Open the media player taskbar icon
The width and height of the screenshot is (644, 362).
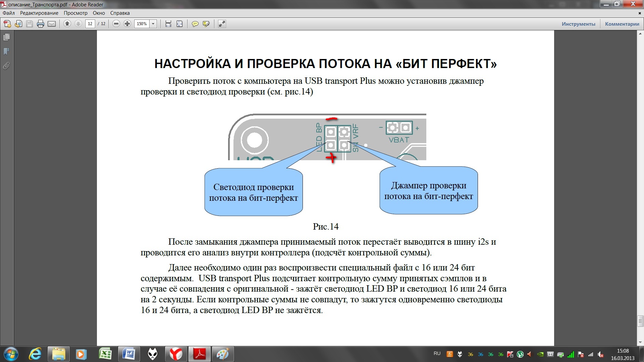tap(81, 354)
